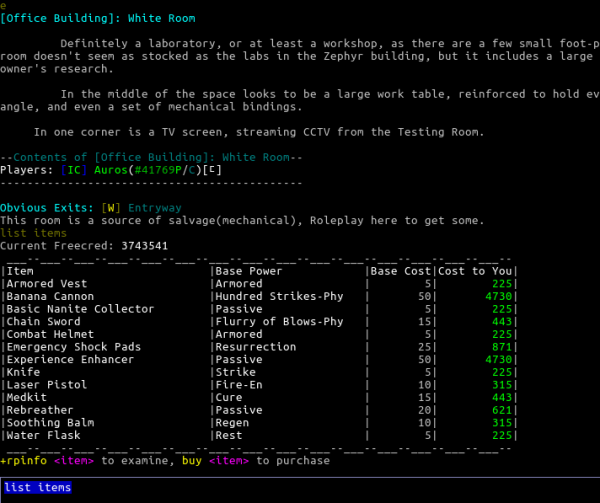600x503 pixels.
Task: Click the Water Flask row
Action: [x=259, y=435]
